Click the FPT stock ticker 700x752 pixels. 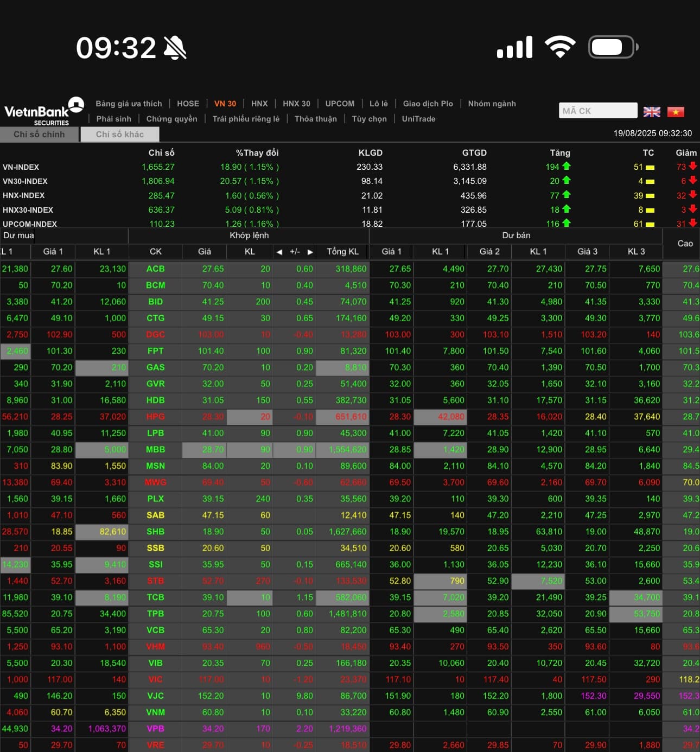[155, 351]
